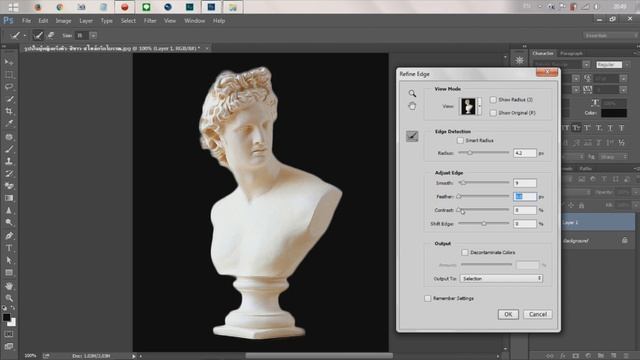Viewport: 640px width, 360px height.
Task: Enable Show Radius checkbox
Action: [493, 100]
